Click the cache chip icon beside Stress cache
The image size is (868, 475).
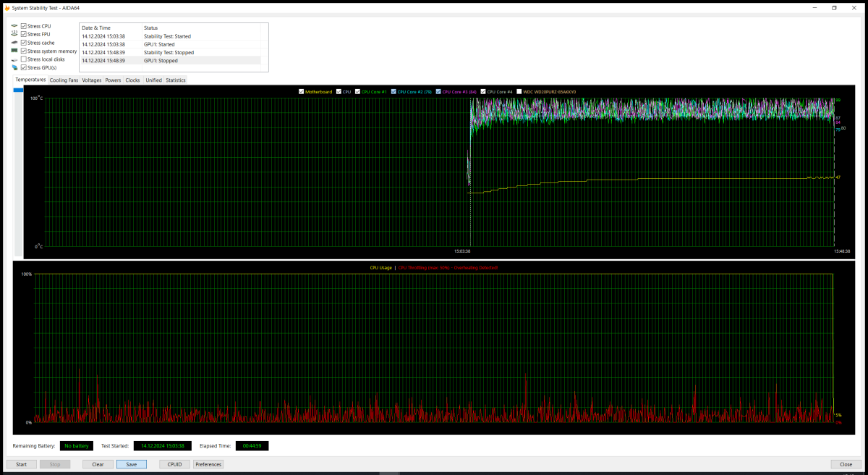(14, 43)
